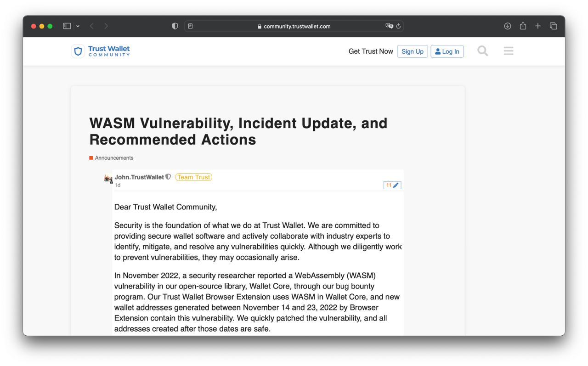588x366 pixels.
Task: Open the forum search magnifier
Action: (x=483, y=51)
